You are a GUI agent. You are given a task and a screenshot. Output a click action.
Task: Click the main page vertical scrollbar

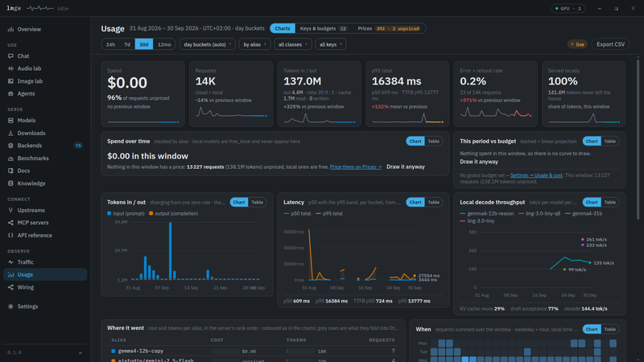tap(638, 139)
